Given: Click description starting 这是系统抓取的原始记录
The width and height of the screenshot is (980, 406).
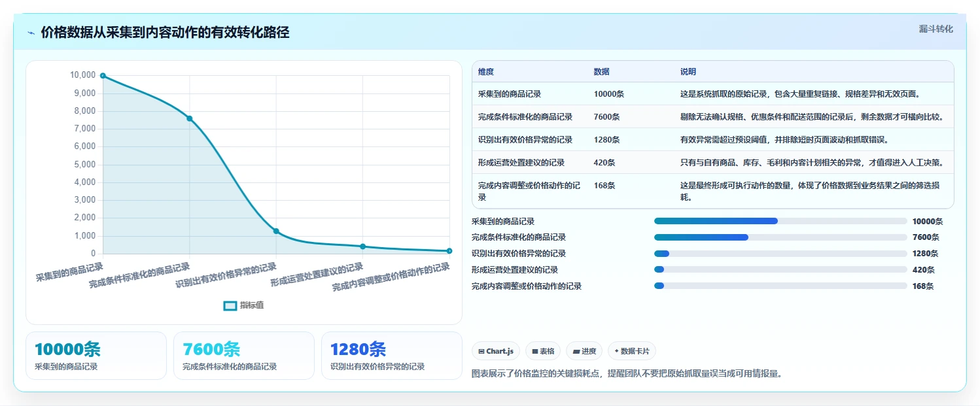Looking at the screenshot, I should click(801, 94).
